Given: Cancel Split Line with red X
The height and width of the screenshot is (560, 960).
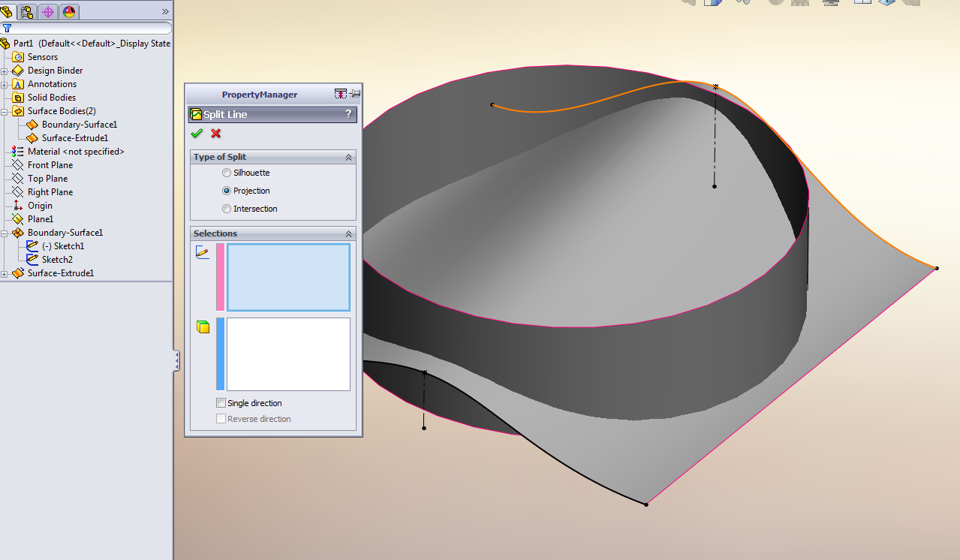Looking at the screenshot, I should coord(216,134).
